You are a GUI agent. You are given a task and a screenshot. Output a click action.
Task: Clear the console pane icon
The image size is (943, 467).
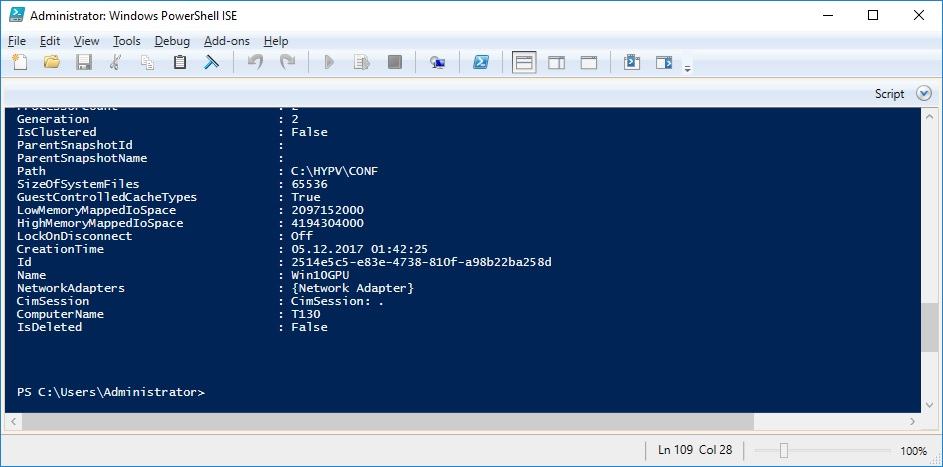[x=211, y=62]
